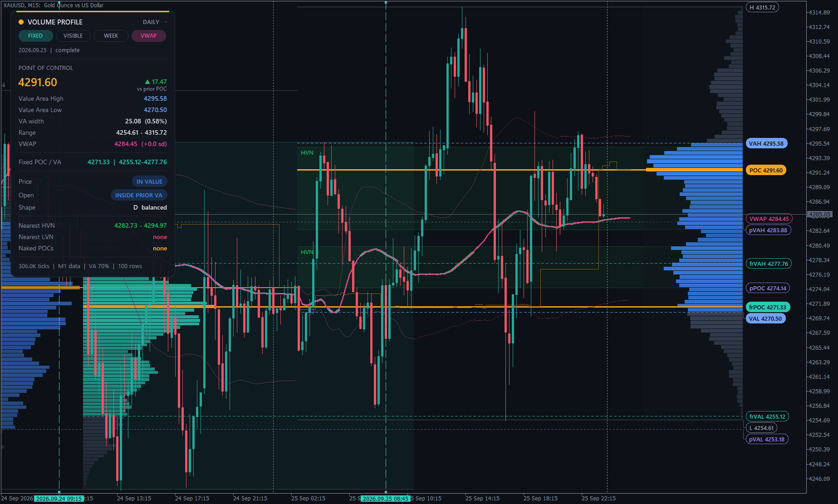Click the Value Area High value 4295.58

tap(155, 99)
